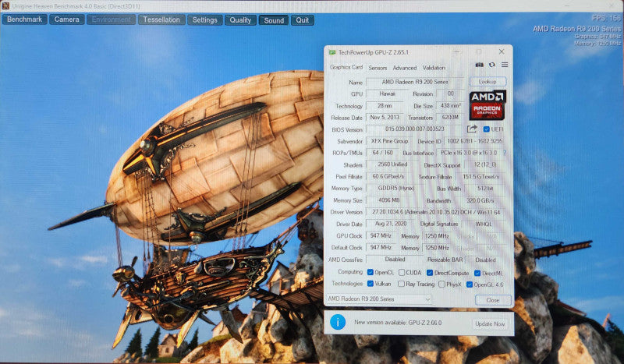Click the BIOS Version field
Viewport: 624px width, 364px height.
coord(415,129)
